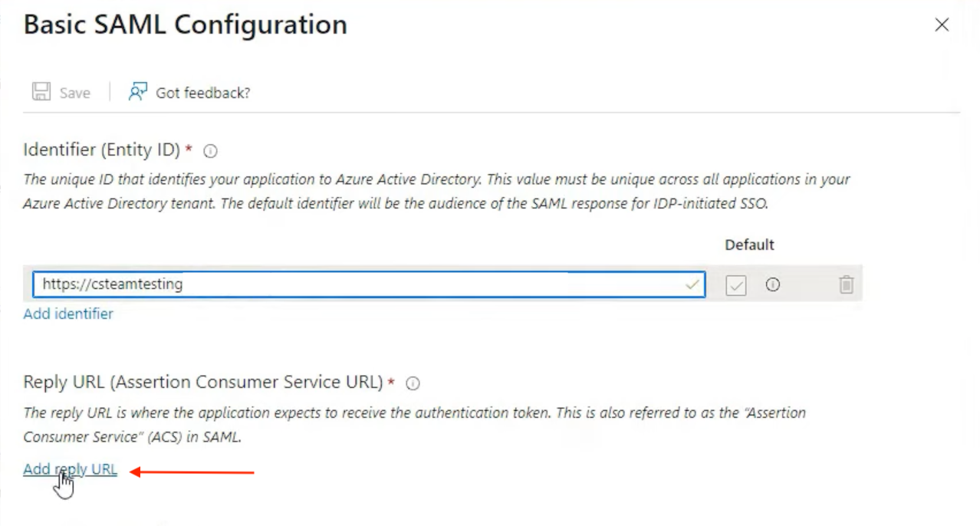Image resolution: width=980 pixels, height=526 pixels.
Task: Click the Save floppy disk icon
Action: point(41,93)
